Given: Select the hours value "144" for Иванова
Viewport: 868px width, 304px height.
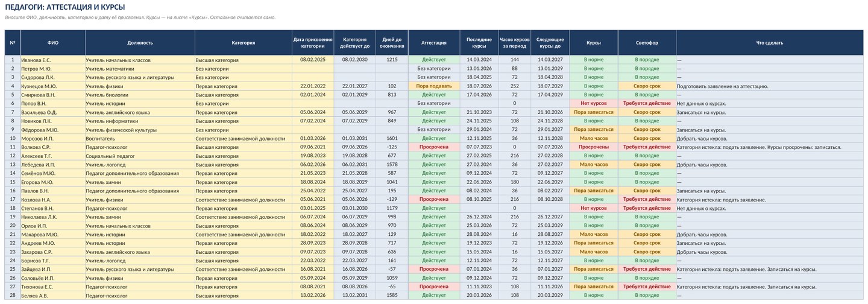Looking at the screenshot, I should [x=515, y=60].
